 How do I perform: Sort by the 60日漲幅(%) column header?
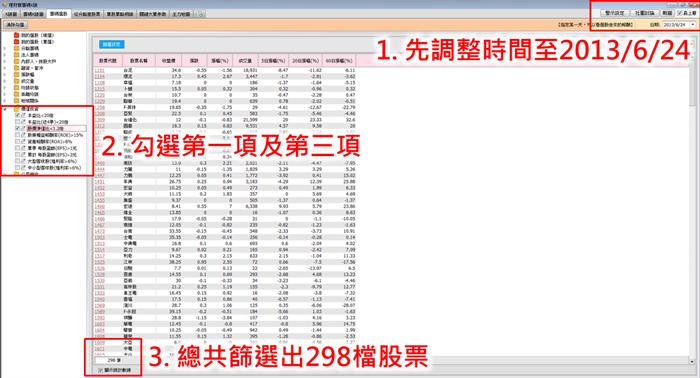(339, 60)
